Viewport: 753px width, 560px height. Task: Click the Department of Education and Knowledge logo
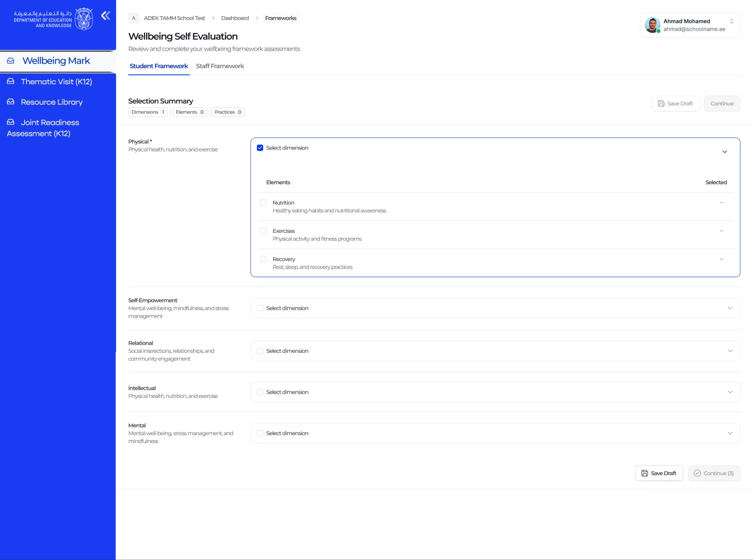click(x=53, y=19)
